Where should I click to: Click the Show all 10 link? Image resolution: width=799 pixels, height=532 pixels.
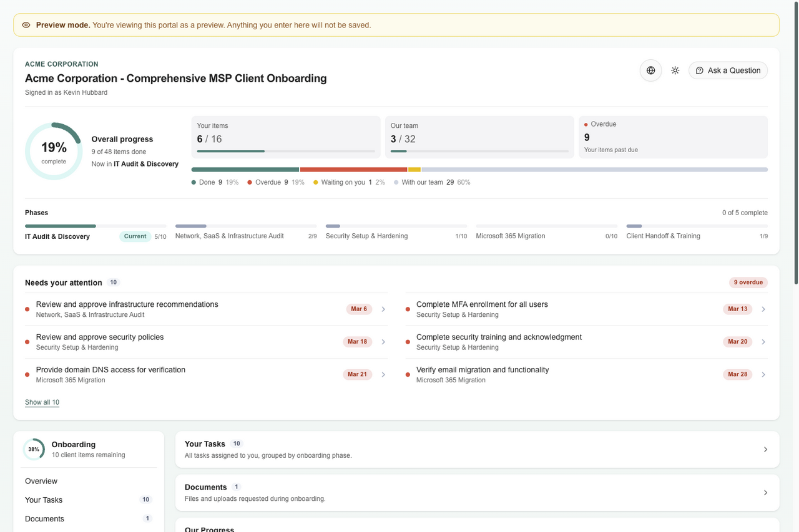42,402
